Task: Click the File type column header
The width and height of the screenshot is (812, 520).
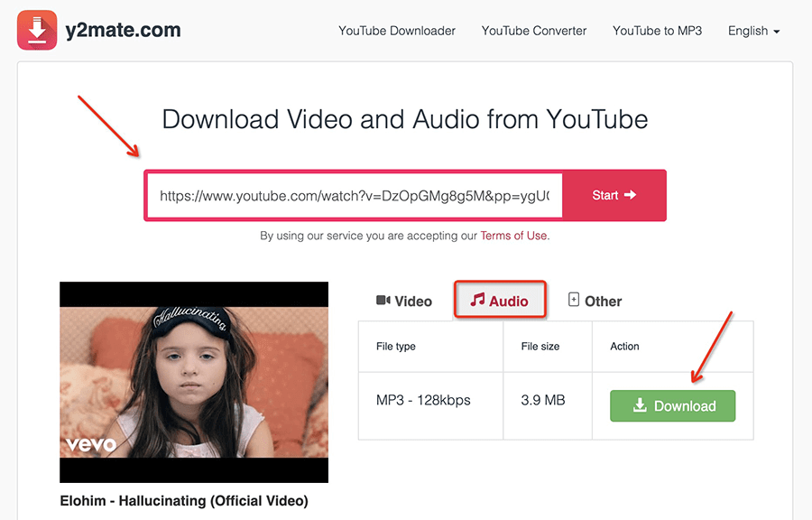Action: click(x=396, y=347)
